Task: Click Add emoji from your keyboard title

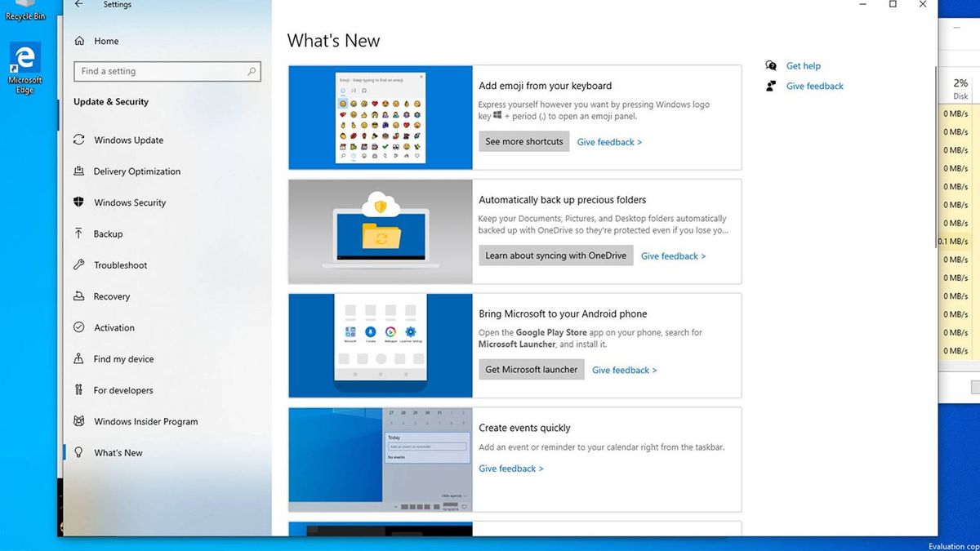Action: [545, 86]
